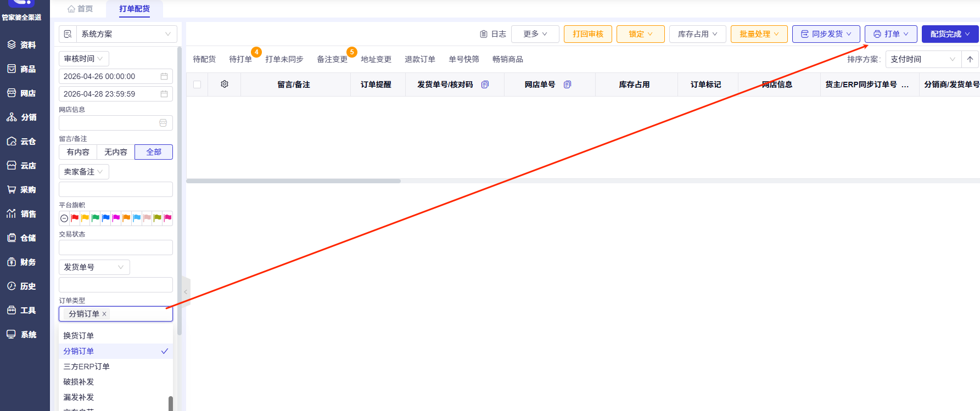The height and width of the screenshot is (411, 980).
Task: Open 商品 module in the sidebar
Action: (22, 69)
